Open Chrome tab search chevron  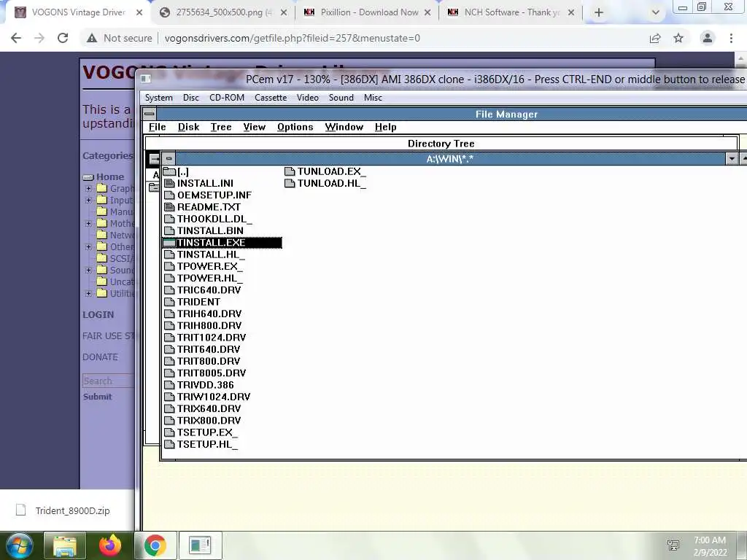[x=656, y=12]
